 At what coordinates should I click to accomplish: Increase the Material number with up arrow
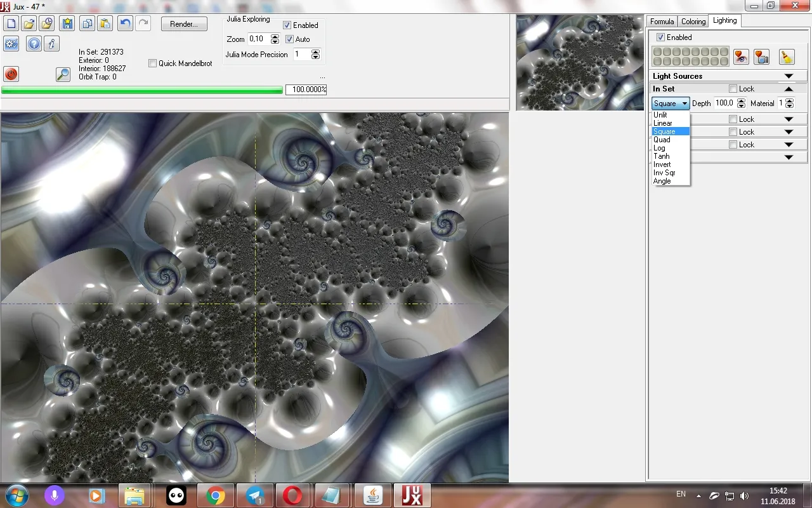click(x=789, y=100)
